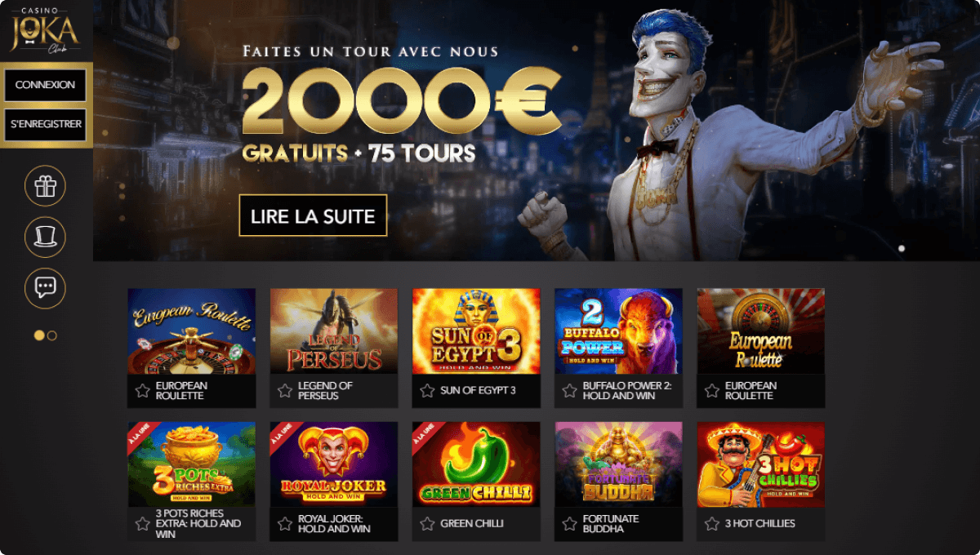Open the live chat speech bubble icon
Image resolution: width=980 pixels, height=555 pixels.
pos(45,288)
